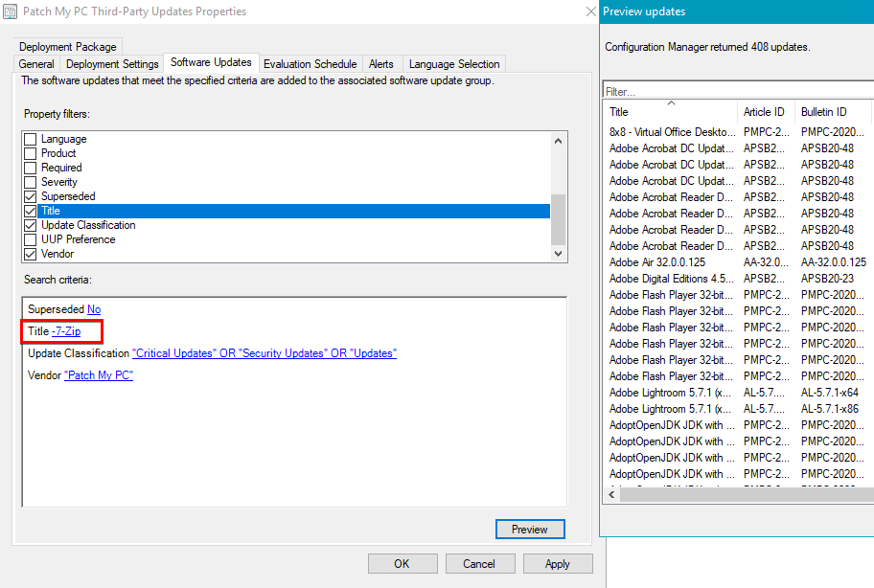Open the Update Classification criteria link
The height and width of the screenshot is (588, 874).
pyautogui.click(x=264, y=353)
